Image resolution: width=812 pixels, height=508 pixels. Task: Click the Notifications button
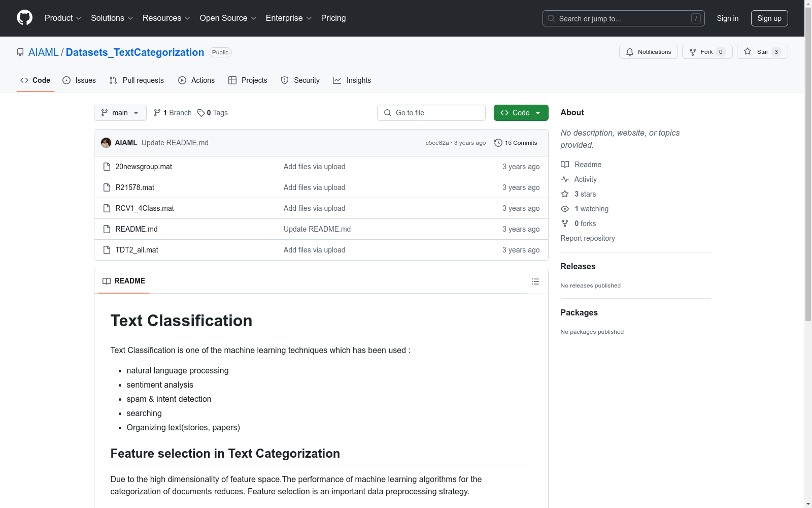click(649, 52)
